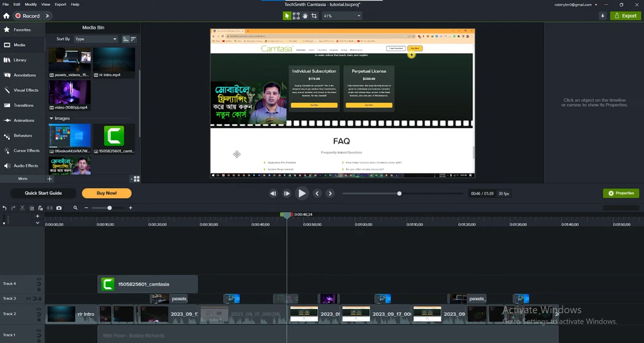Paste media using the timeline paste icon
The height and width of the screenshot is (343, 644).
click(x=40, y=208)
